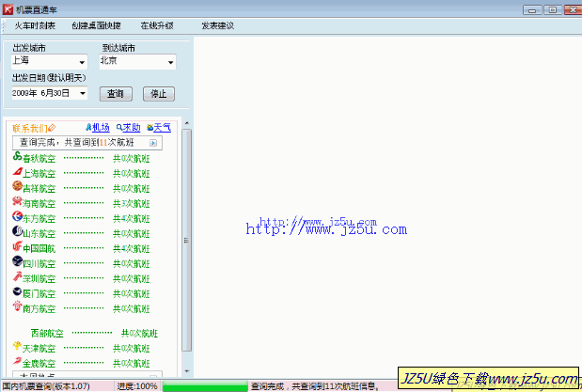The height and width of the screenshot is (392, 582).
Task: Click status bar text 进度:100%
Action: tap(137, 386)
